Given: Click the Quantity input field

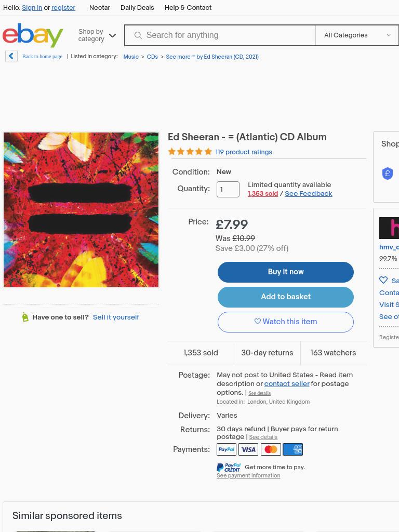Looking at the screenshot, I should [228, 189].
